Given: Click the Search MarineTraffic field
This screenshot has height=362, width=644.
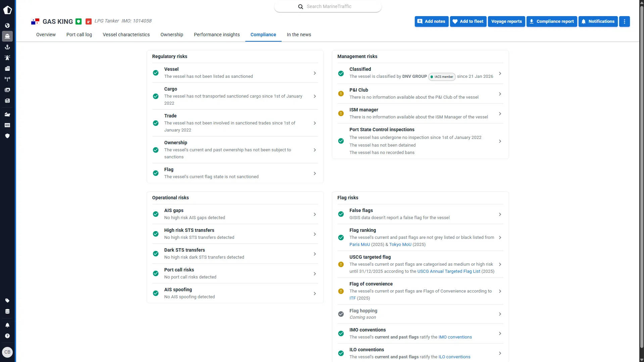Looking at the screenshot, I should pos(328,6).
